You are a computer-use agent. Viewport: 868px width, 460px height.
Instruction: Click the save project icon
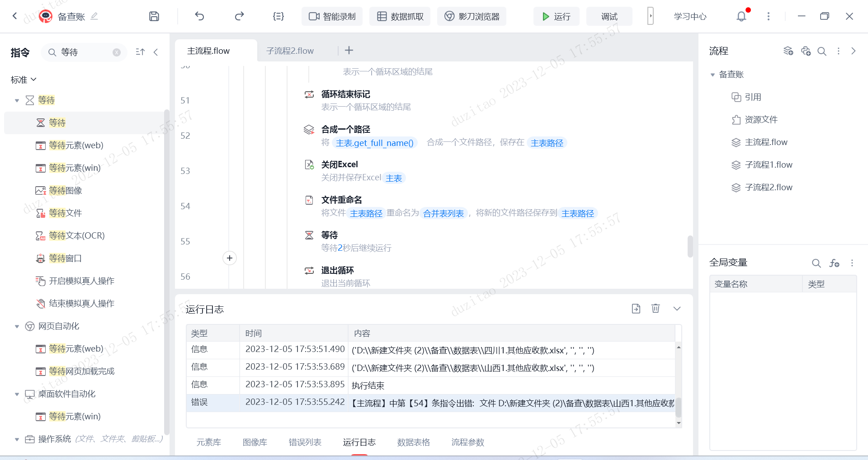[154, 16]
